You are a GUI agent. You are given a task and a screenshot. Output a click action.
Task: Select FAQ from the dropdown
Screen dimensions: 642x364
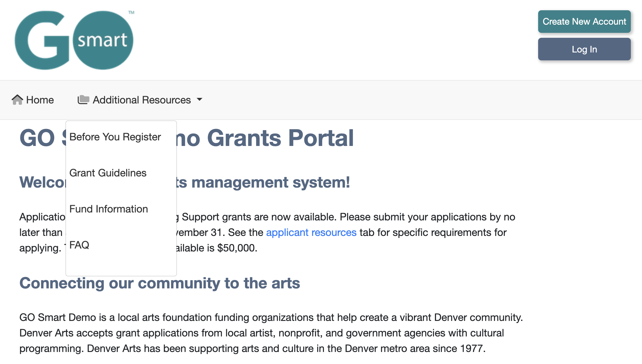[x=79, y=245]
